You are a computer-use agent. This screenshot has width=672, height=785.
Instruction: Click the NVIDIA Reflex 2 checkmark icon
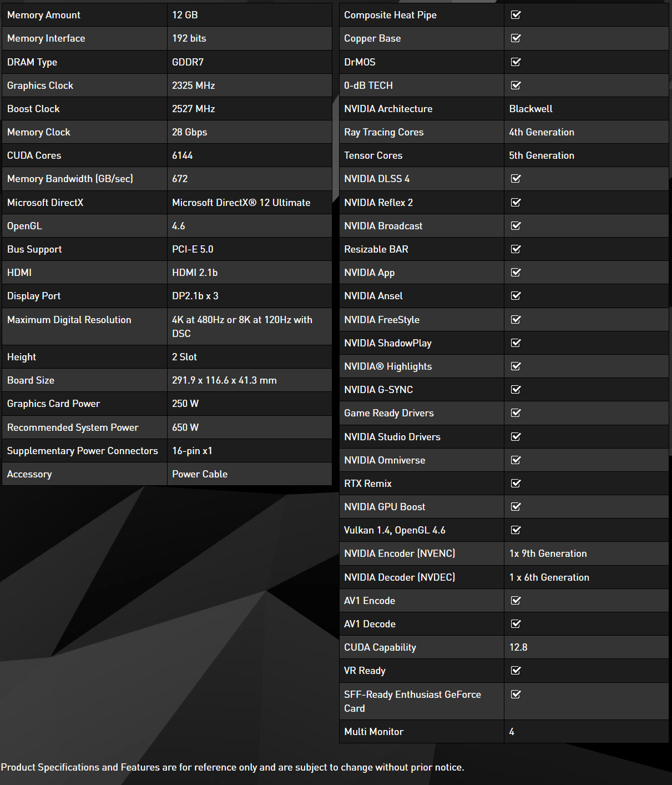[516, 202]
